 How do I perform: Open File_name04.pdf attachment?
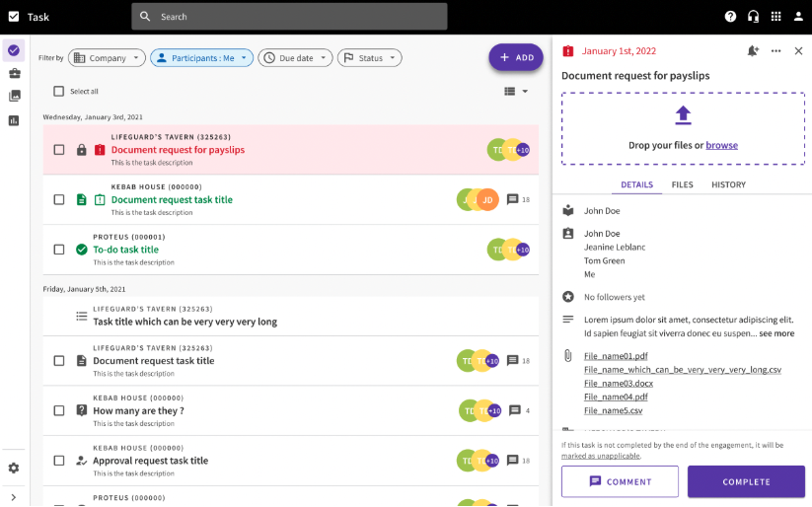tap(616, 398)
